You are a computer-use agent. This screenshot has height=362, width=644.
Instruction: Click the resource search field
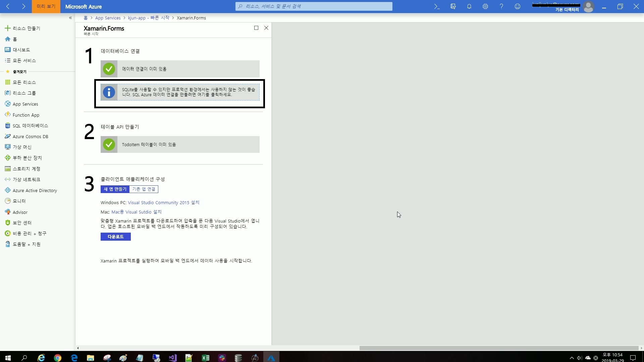314,6
